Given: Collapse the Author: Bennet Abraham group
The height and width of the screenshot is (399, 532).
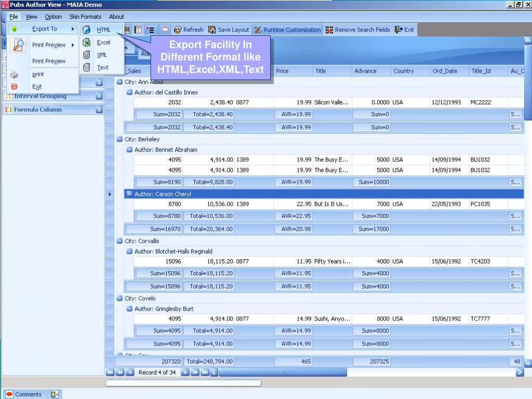Looking at the screenshot, I should [x=130, y=150].
